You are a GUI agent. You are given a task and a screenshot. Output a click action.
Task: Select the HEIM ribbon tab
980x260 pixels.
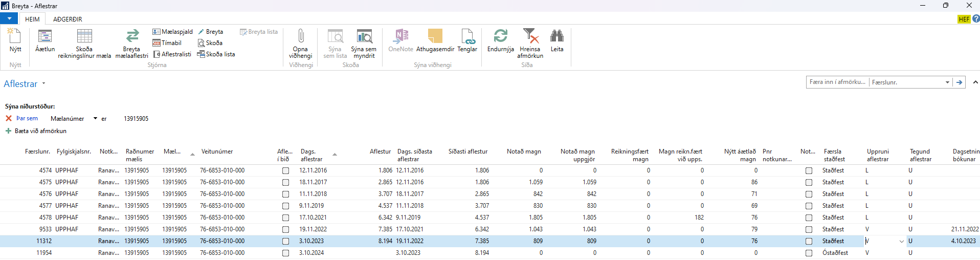tap(32, 19)
